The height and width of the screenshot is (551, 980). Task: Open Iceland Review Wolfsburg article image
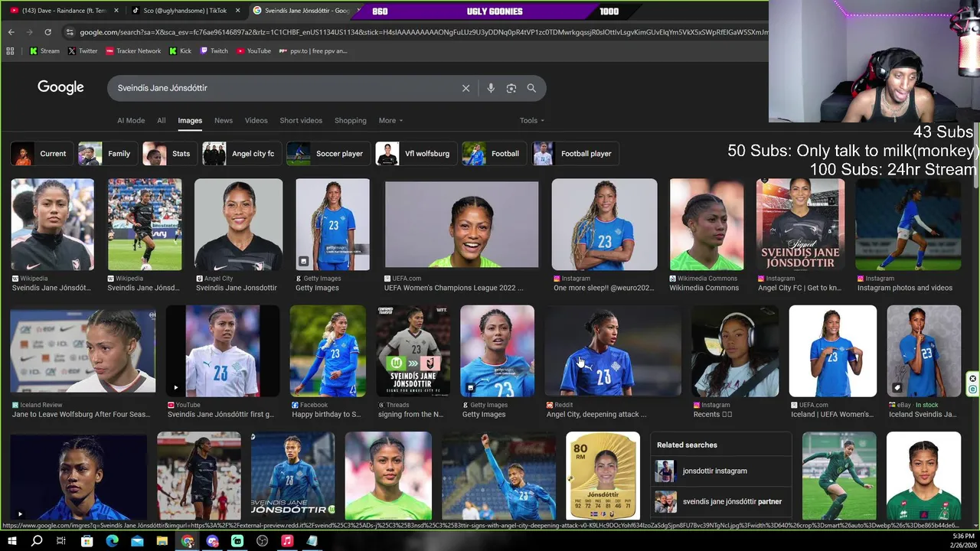point(83,351)
